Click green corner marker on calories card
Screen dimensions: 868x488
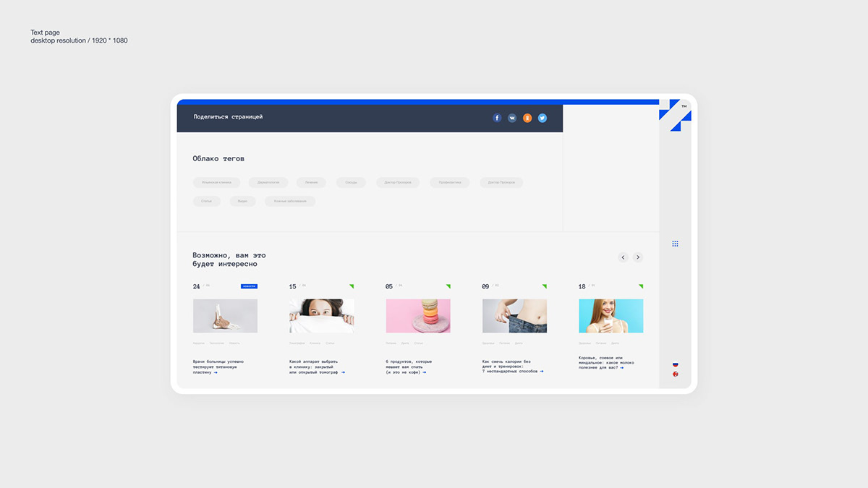(545, 286)
